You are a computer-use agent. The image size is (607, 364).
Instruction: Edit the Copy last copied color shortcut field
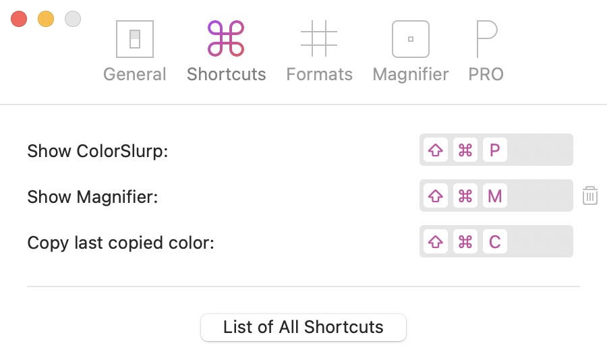click(540, 242)
